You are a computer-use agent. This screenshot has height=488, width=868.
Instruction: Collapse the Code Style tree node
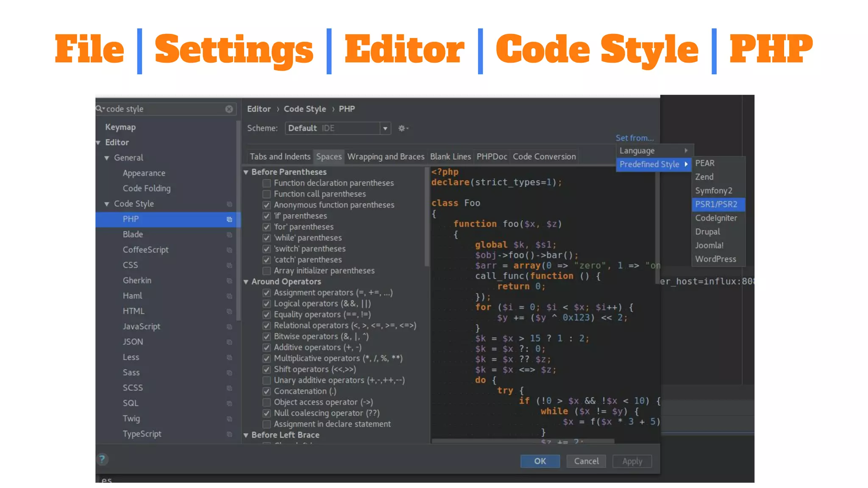pyautogui.click(x=107, y=204)
